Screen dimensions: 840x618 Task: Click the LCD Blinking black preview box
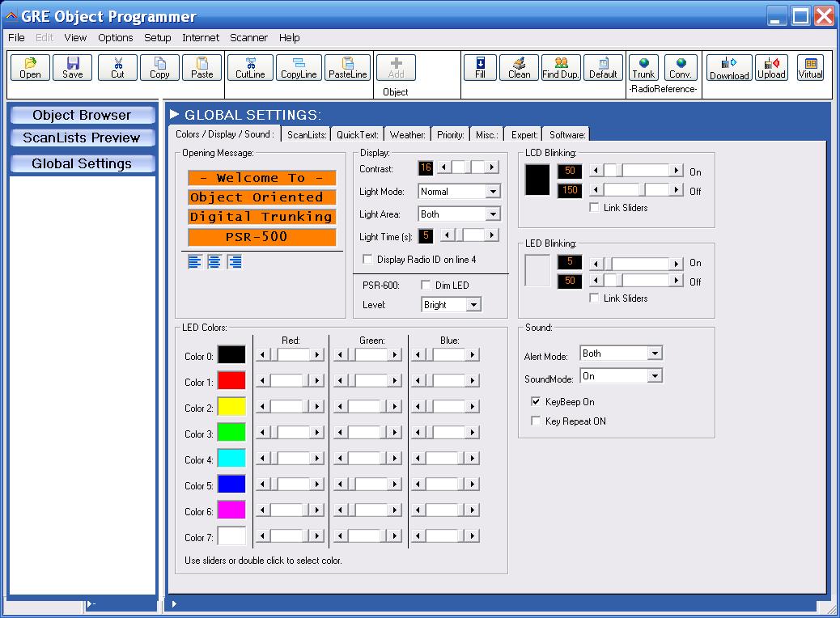pyautogui.click(x=537, y=180)
